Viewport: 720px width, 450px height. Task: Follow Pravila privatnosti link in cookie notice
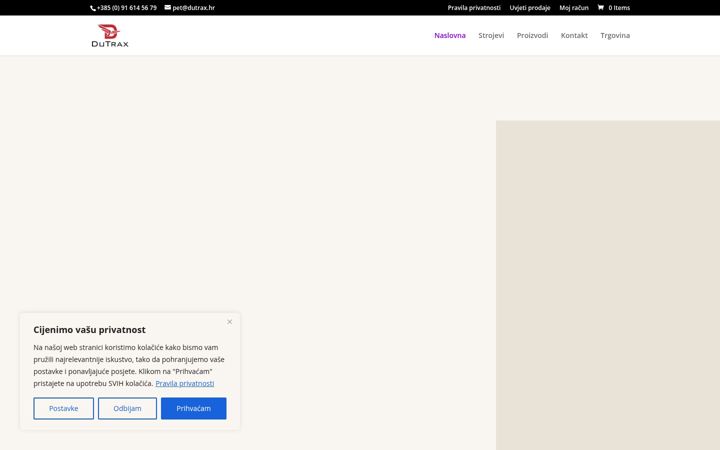185,383
